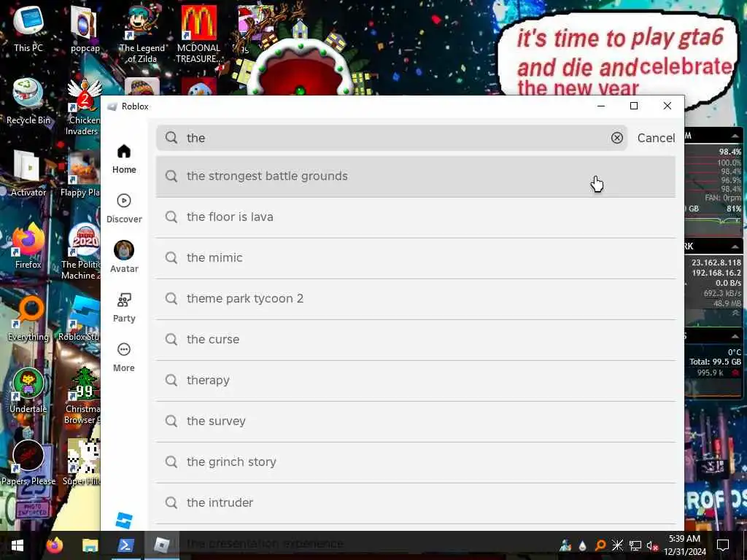Open the Windows Start menu
747x560 pixels.
(18, 545)
